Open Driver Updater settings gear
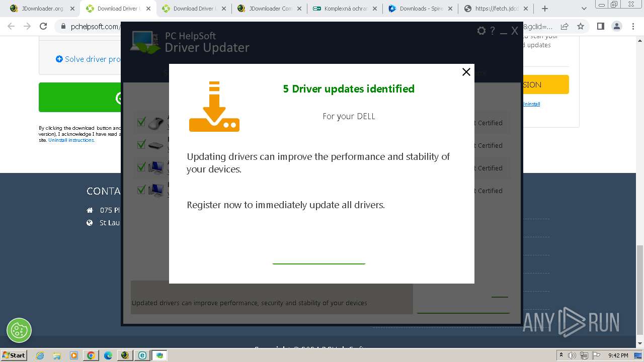 (481, 31)
